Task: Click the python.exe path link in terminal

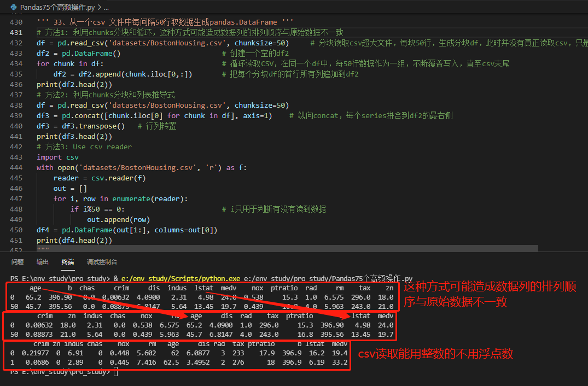Action: click(181, 278)
